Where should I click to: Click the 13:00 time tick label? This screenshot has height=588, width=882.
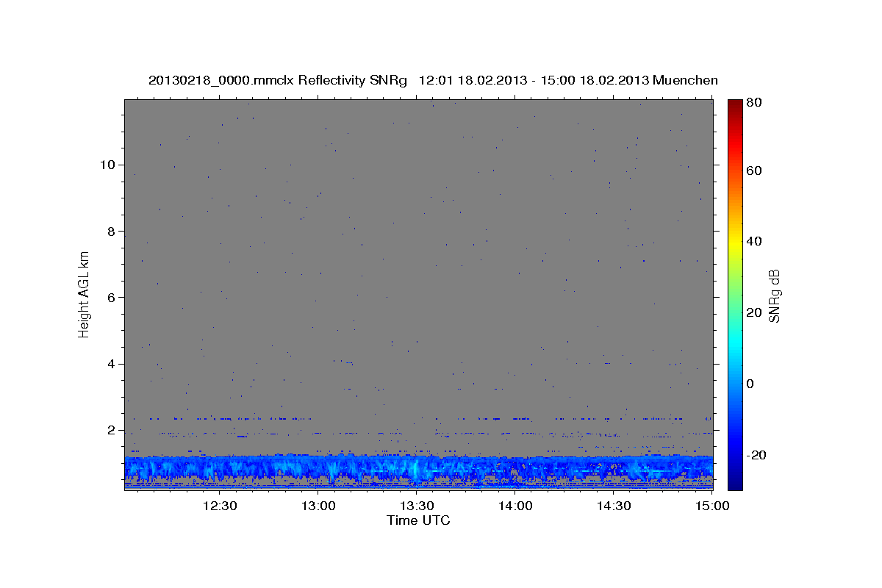tap(318, 506)
